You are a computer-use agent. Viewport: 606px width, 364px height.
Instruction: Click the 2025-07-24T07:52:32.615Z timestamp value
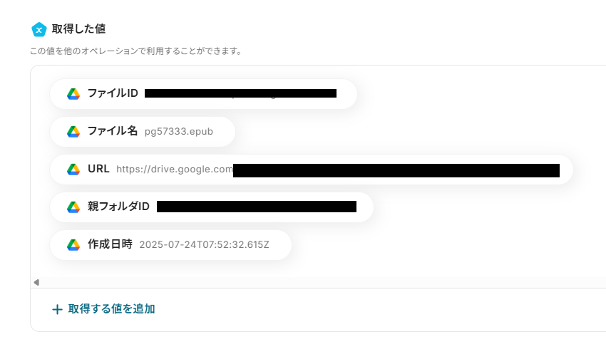click(x=204, y=245)
